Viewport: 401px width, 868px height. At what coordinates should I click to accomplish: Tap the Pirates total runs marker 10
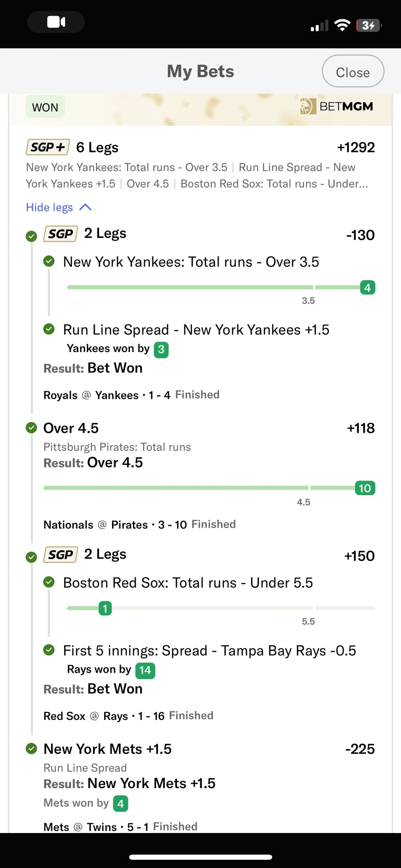[365, 488]
